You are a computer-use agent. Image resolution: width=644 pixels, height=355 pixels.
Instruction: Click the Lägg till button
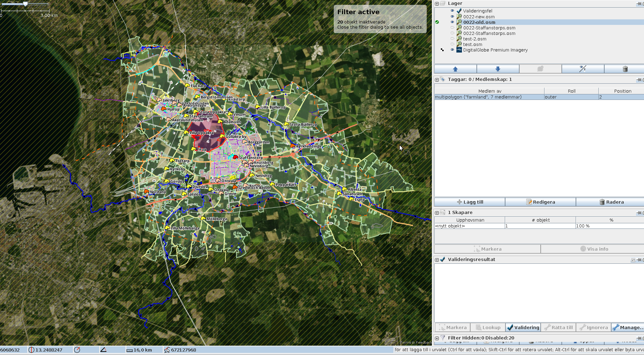470,202
